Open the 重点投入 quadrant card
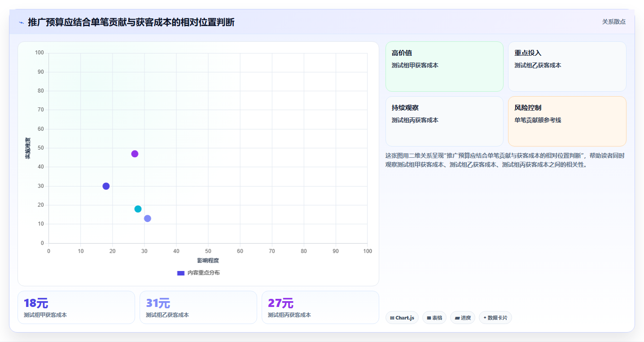The width and height of the screenshot is (644, 342). [x=567, y=67]
